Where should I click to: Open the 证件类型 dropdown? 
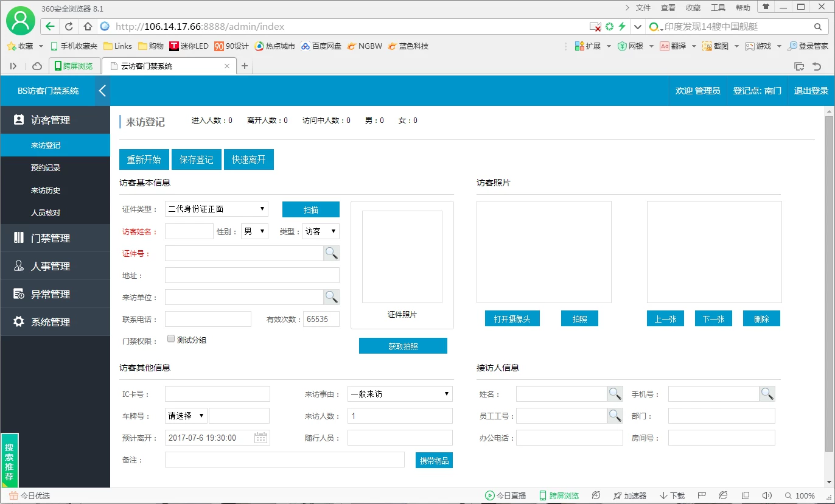pyautogui.click(x=217, y=209)
